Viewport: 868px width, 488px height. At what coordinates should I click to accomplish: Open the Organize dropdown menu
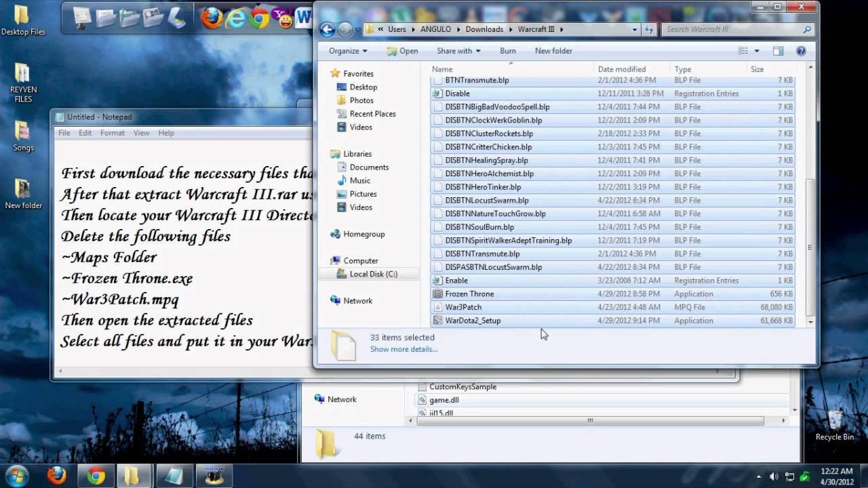pos(348,51)
